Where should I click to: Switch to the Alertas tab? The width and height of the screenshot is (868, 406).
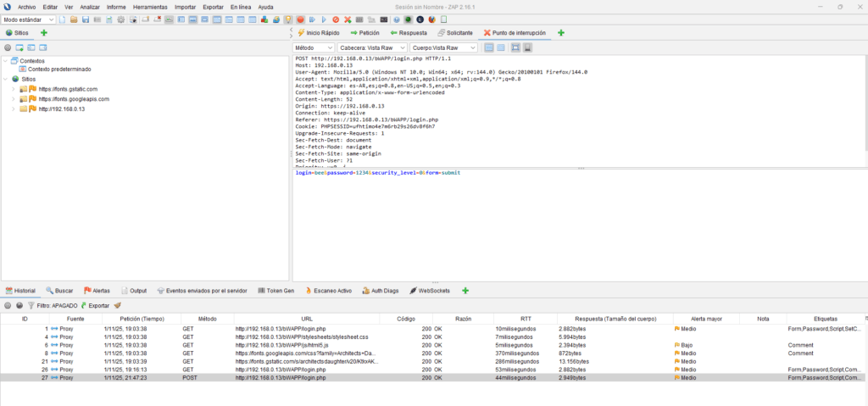click(x=96, y=291)
